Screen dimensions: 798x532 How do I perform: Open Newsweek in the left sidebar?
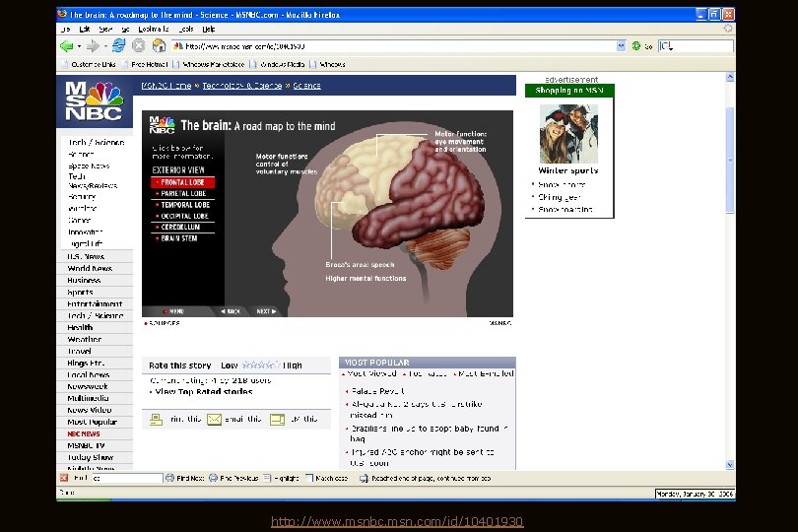[x=88, y=386]
